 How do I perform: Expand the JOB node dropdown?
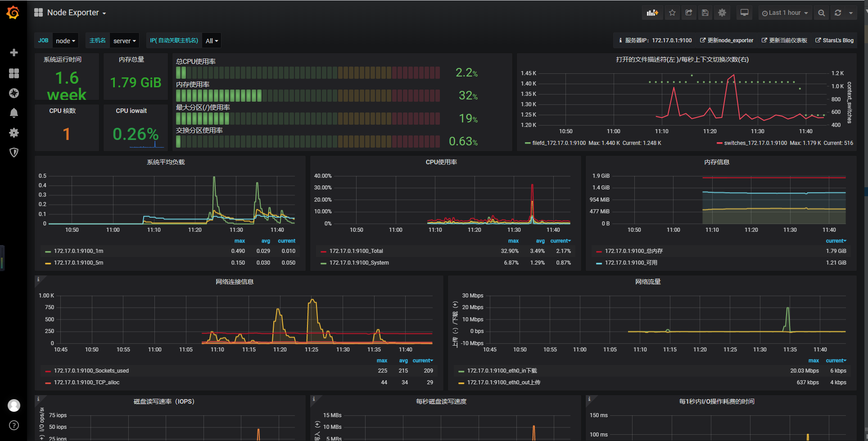(x=65, y=41)
